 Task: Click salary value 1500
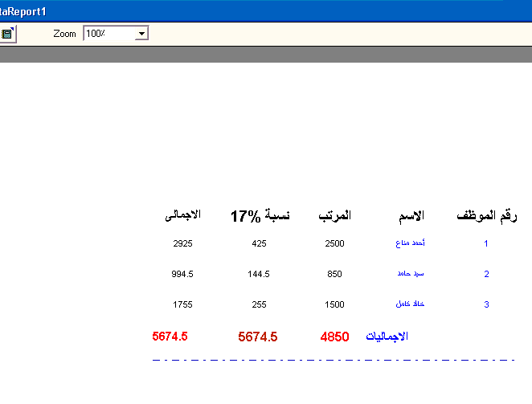point(334,304)
